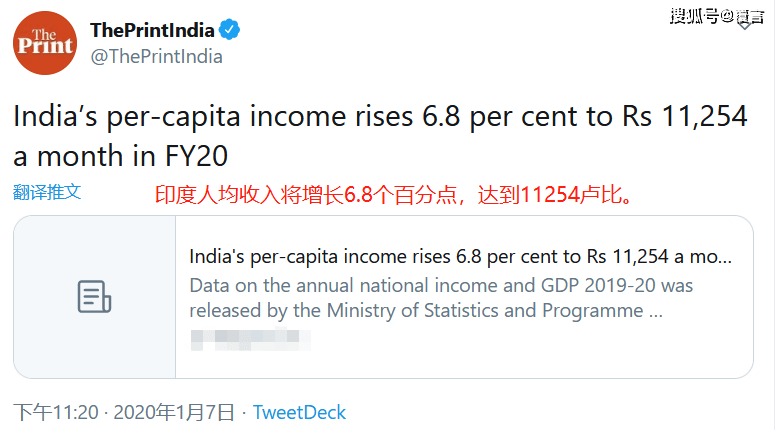779x430 pixels.
Task: Click the @ThePrintIndia handle
Action: 156,57
